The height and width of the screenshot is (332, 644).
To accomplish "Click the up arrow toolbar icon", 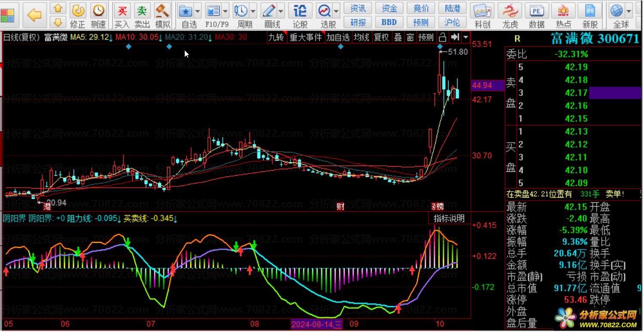I will tap(58, 8).
